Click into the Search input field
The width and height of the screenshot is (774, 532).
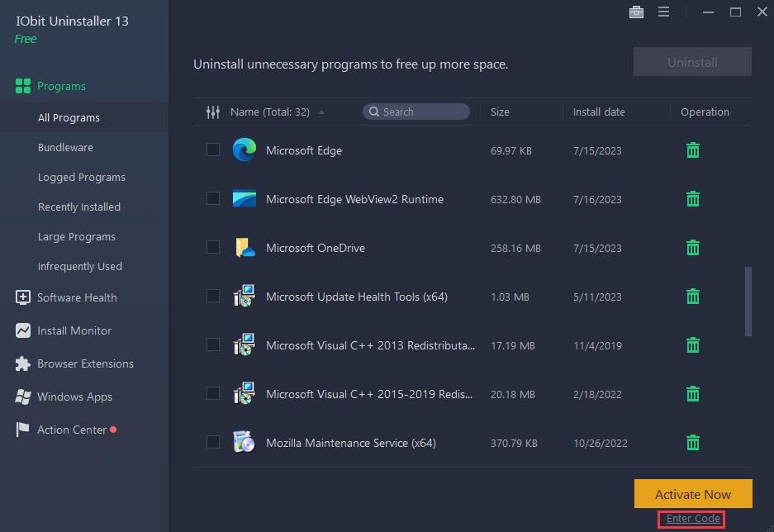(x=416, y=112)
